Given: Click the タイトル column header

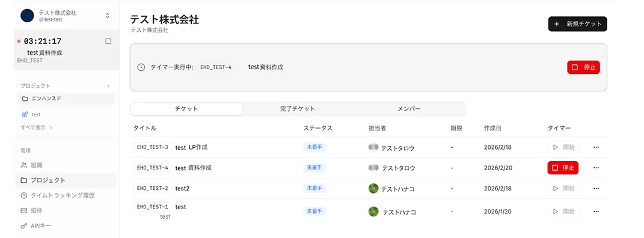Looking at the screenshot, I should tap(144, 128).
